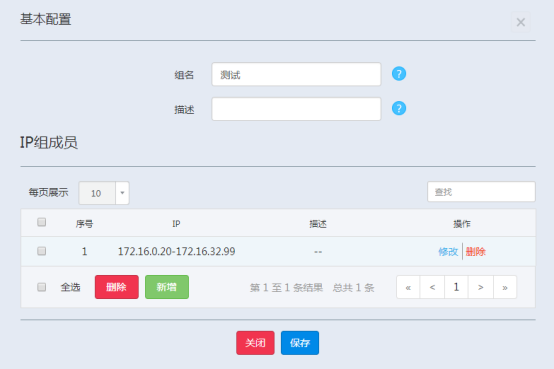Click the red 删除 button below table

(x=117, y=287)
